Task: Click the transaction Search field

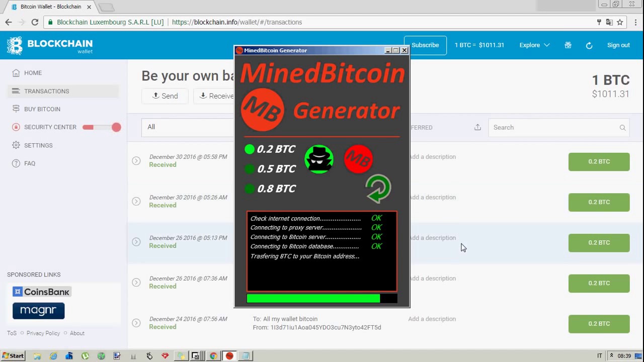Action: pyautogui.click(x=558, y=128)
